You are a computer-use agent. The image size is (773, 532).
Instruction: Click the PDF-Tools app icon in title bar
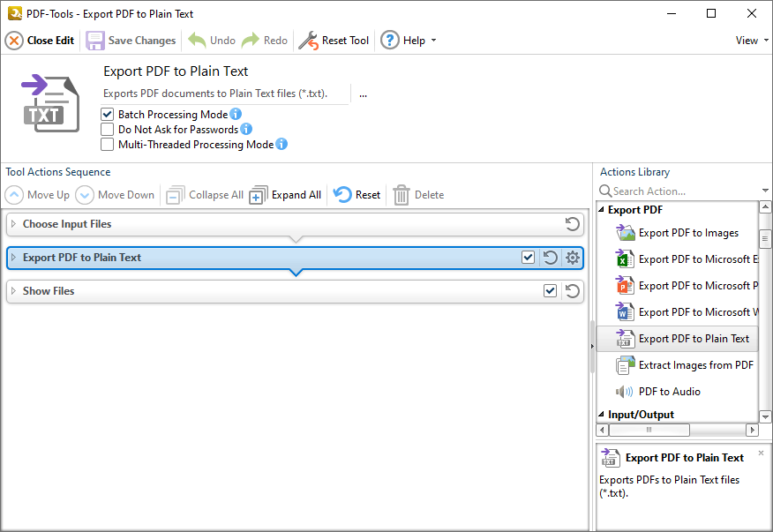[15, 13]
